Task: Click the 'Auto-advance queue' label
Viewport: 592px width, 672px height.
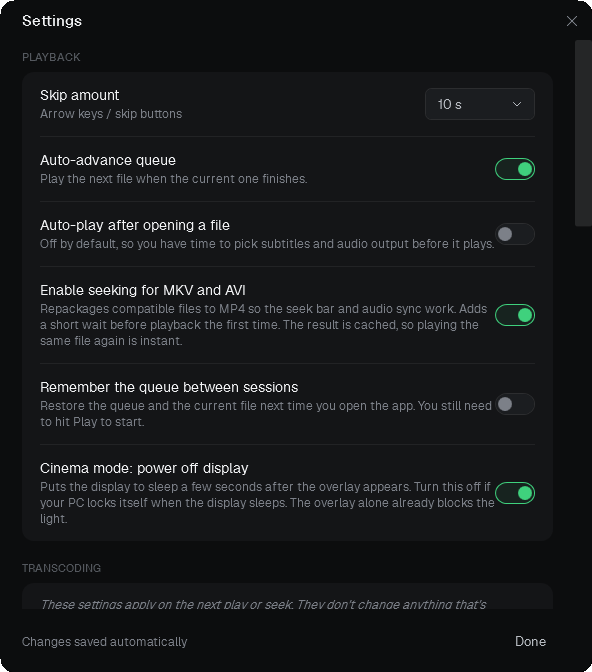Action: 108,160
